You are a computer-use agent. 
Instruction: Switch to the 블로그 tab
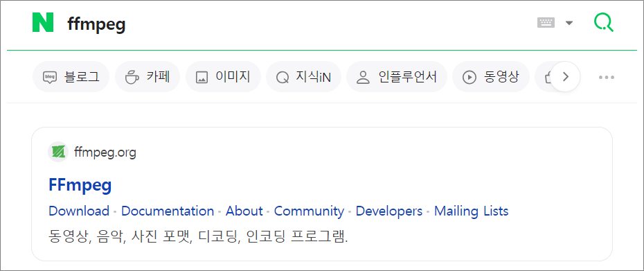pyautogui.click(x=71, y=76)
